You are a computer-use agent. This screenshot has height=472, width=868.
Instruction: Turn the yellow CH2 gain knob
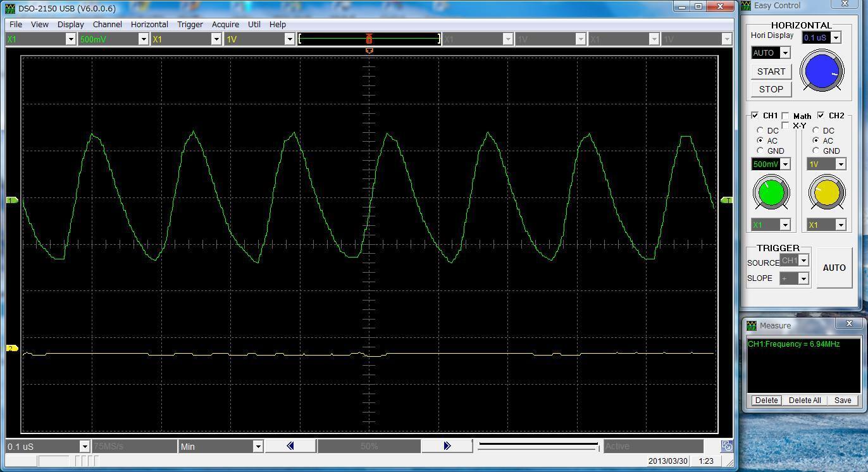click(x=826, y=192)
